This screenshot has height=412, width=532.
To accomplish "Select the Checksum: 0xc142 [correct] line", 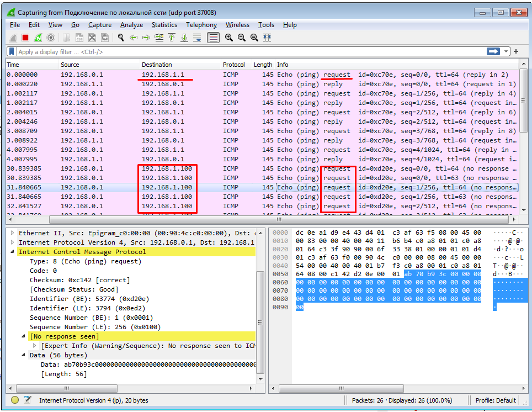I will [x=79, y=280].
